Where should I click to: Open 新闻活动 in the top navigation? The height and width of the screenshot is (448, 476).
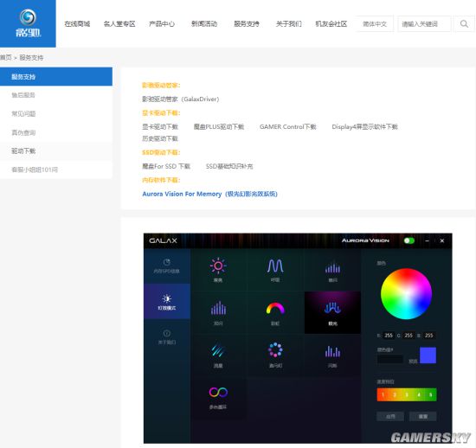pyautogui.click(x=204, y=23)
